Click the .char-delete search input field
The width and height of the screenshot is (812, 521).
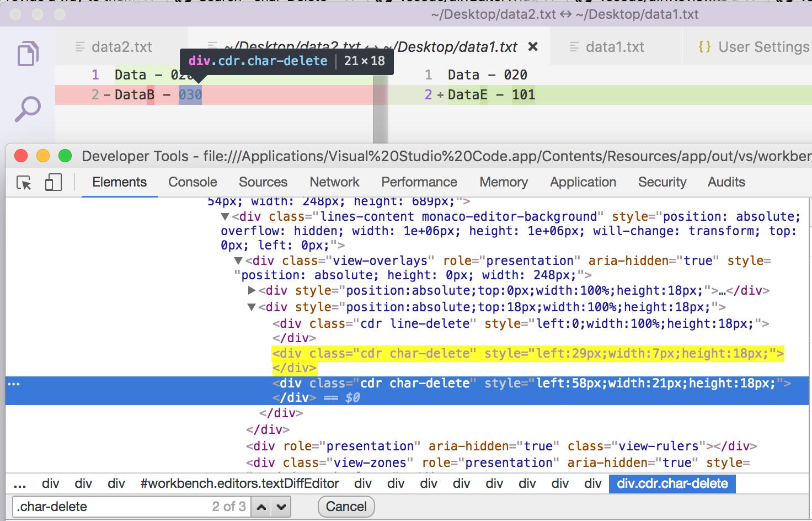[110, 507]
